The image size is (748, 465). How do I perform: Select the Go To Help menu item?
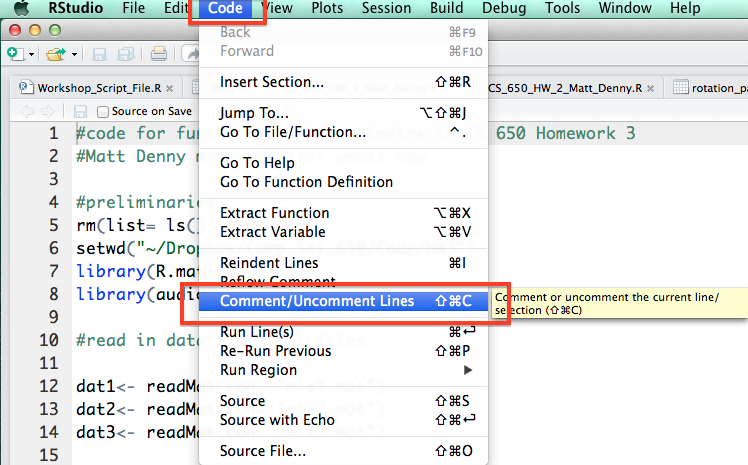pos(343,163)
